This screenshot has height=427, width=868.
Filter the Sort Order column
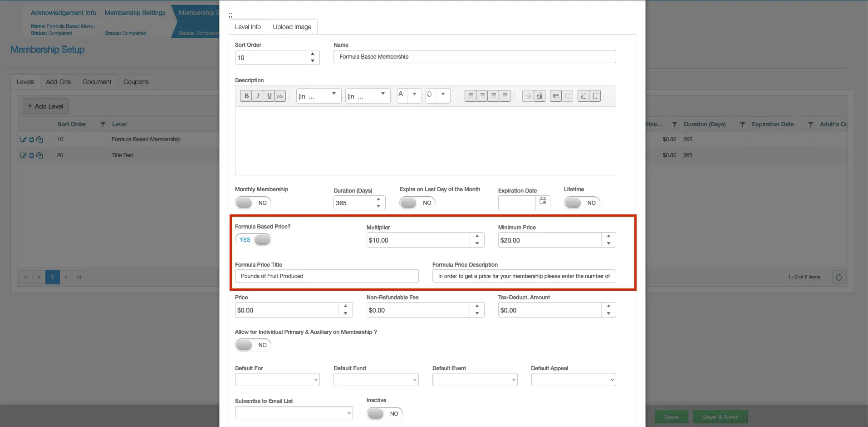pos(103,124)
